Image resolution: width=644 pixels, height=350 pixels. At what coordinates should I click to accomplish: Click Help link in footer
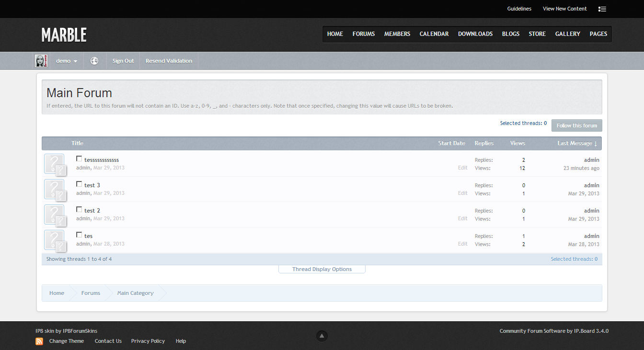(x=181, y=341)
